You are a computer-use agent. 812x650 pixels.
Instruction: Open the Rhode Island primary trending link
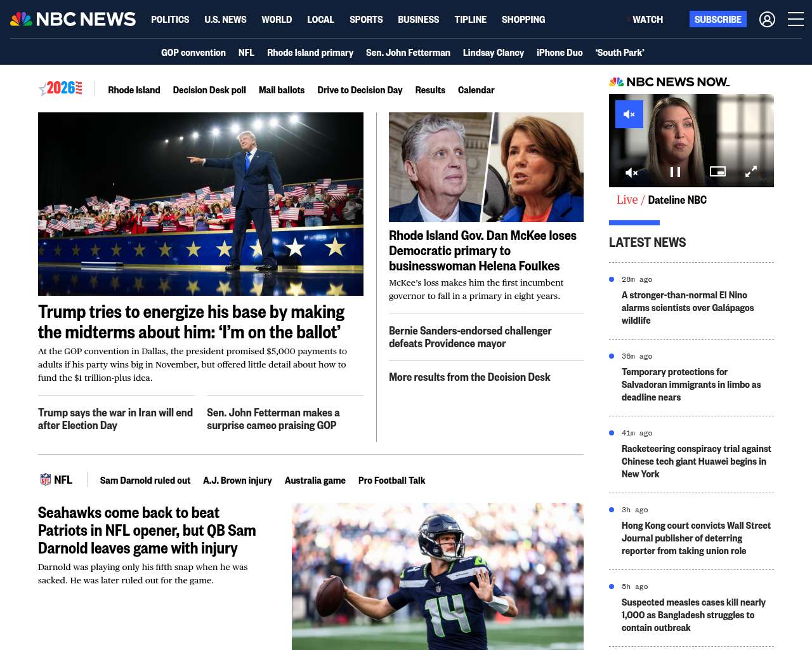pos(310,53)
